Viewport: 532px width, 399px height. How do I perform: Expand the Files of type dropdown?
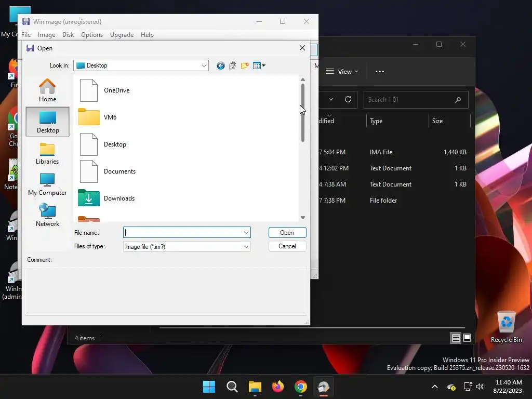click(x=246, y=247)
